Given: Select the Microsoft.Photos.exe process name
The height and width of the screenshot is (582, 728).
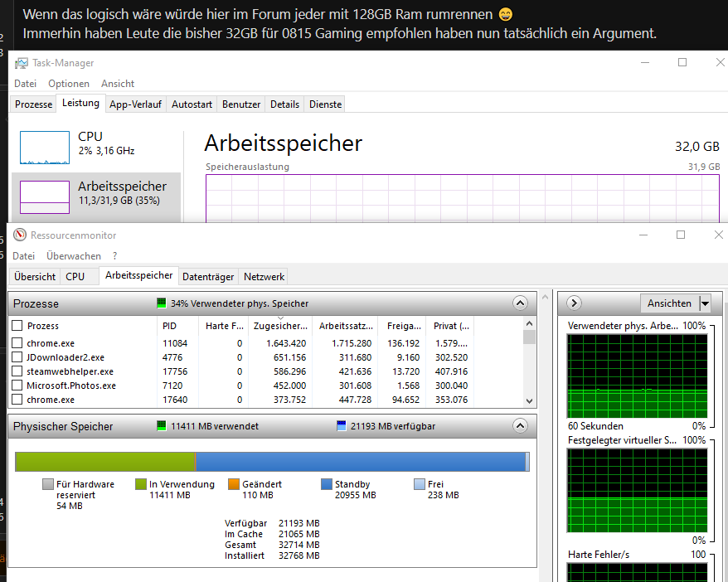Looking at the screenshot, I should click(71, 386).
